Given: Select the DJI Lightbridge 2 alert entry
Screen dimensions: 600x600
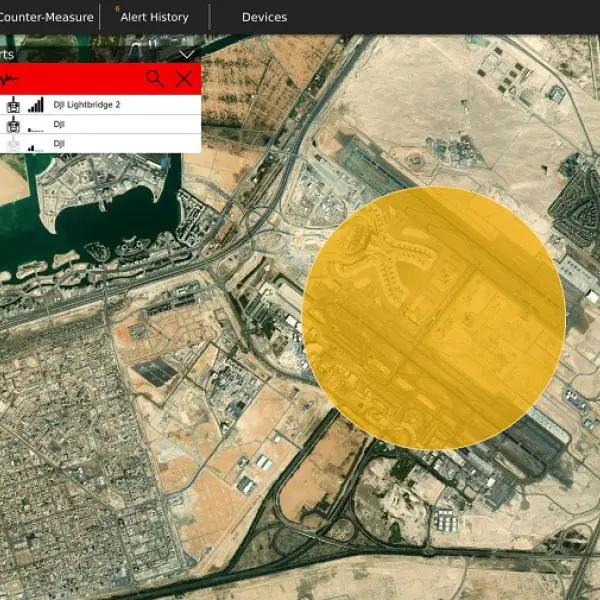Looking at the screenshot, I should click(87, 104).
